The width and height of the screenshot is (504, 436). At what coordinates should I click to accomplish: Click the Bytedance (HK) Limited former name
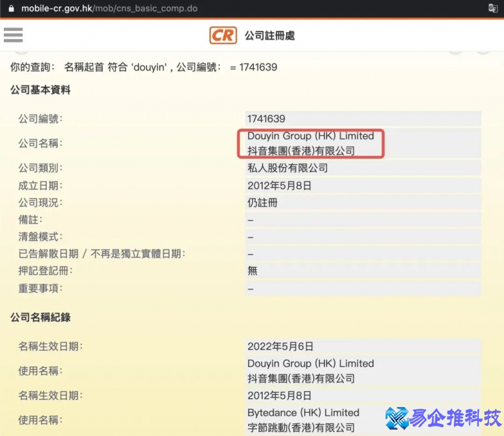coord(303,413)
